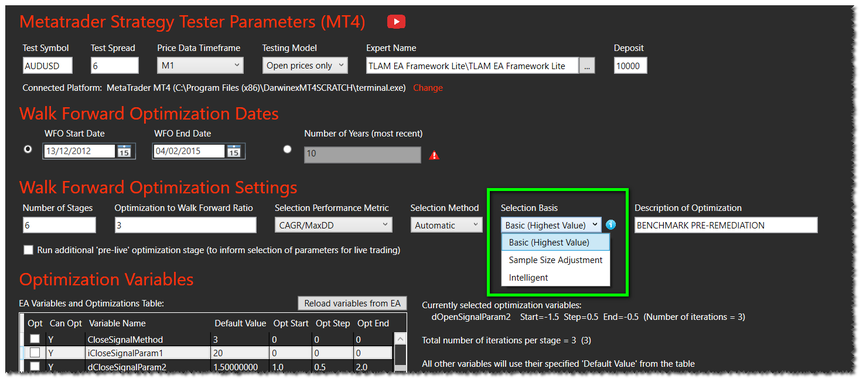863x382 pixels.
Task: Click the blue info icon beside Selection Basis
Action: 610,225
